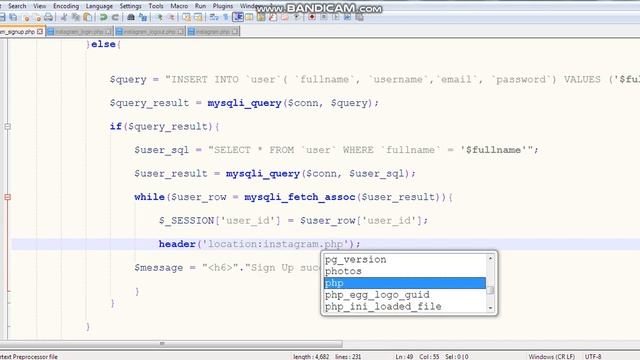The width and height of the screenshot is (640, 360).
Task: Click length : 4,682 in status bar
Action: click(x=311, y=356)
